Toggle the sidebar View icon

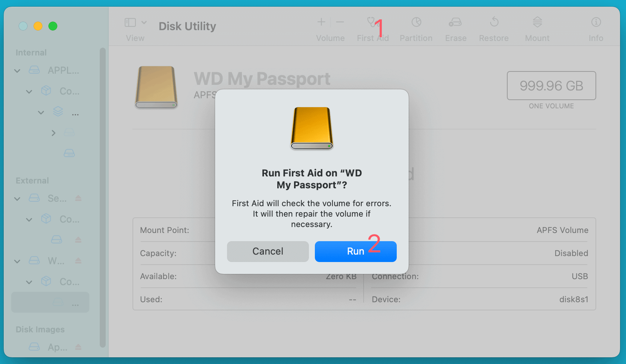point(130,22)
